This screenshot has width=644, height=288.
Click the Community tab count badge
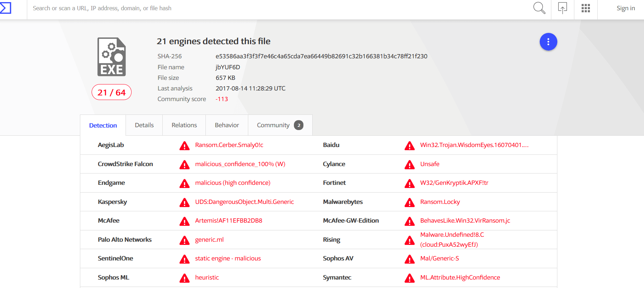pyautogui.click(x=299, y=125)
